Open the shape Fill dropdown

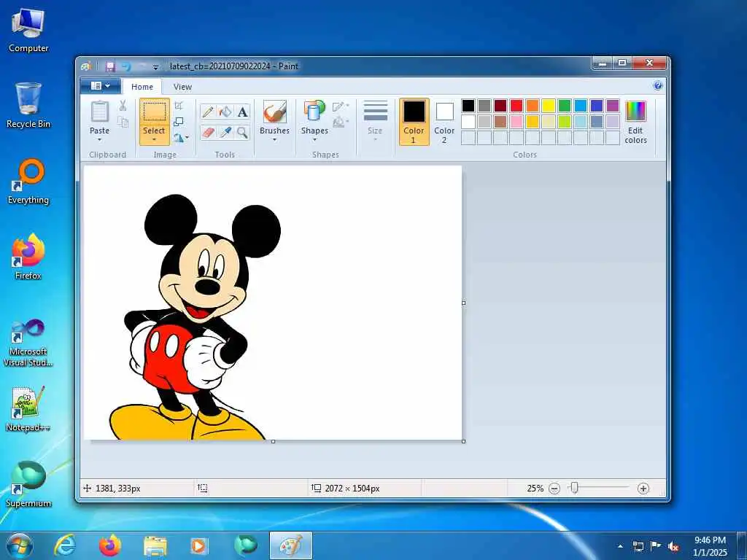tap(341, 122)
